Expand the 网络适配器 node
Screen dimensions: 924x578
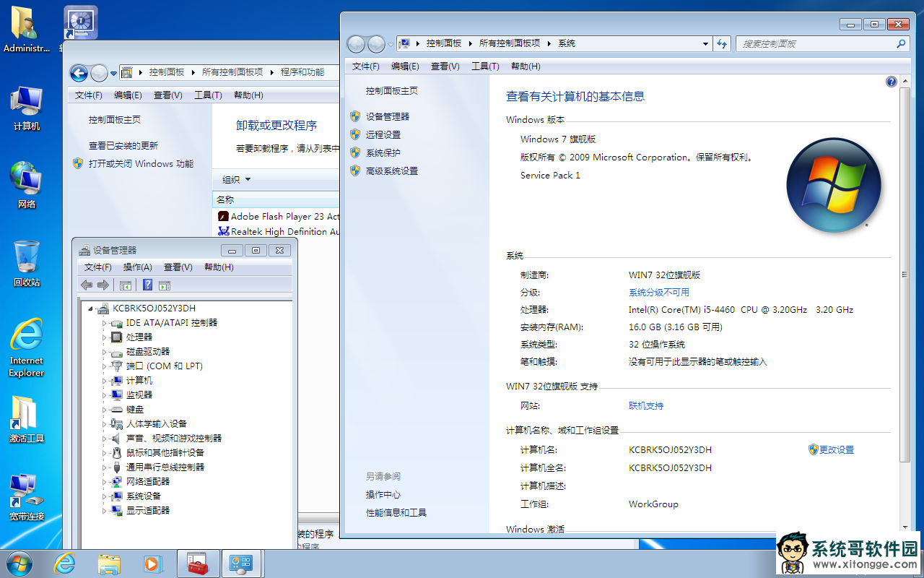point(104,482)
